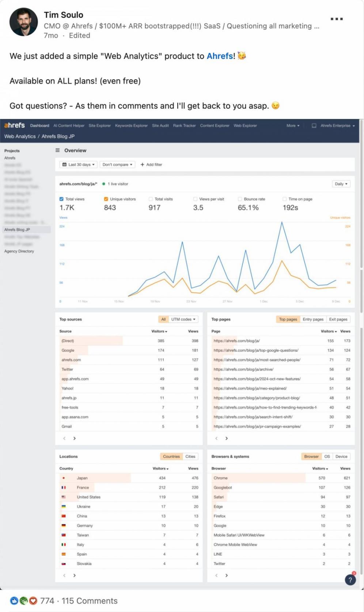Go to next page of Locations
Screen dimensions: 364x612
click(x=75, y=575)
